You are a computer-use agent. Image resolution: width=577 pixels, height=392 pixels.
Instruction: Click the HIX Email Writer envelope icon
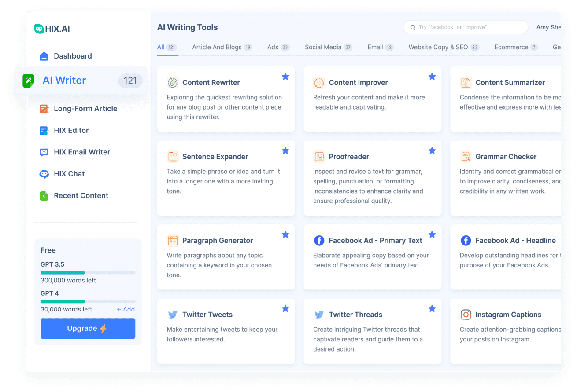44,152
